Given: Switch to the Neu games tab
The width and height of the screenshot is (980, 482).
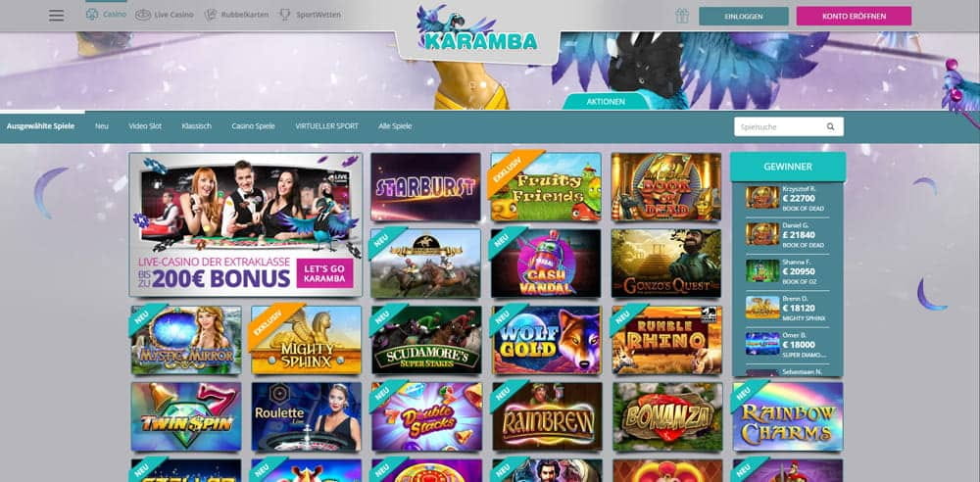Looking at the screenshot, I should coord(102,126).
